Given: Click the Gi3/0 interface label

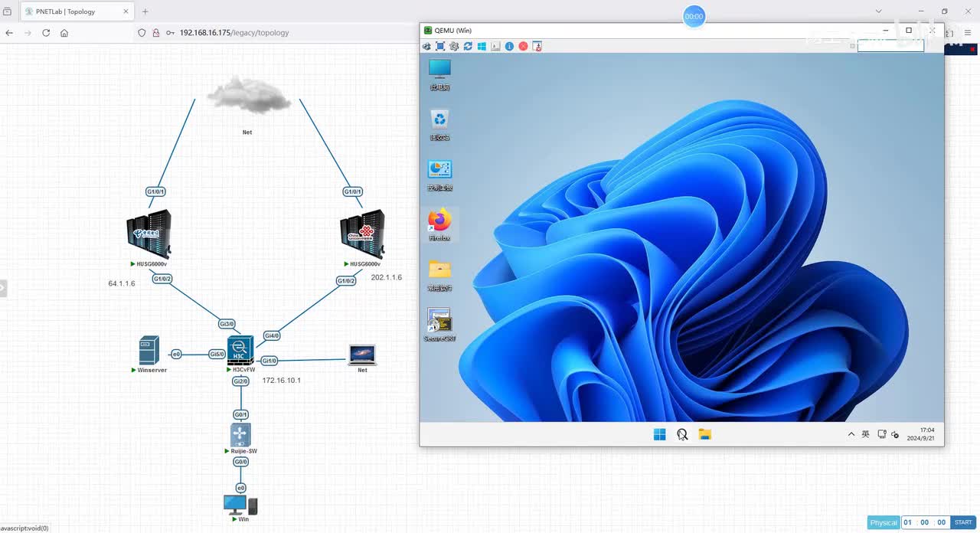Looking at the screenshot, I should [x=227, y=324].
